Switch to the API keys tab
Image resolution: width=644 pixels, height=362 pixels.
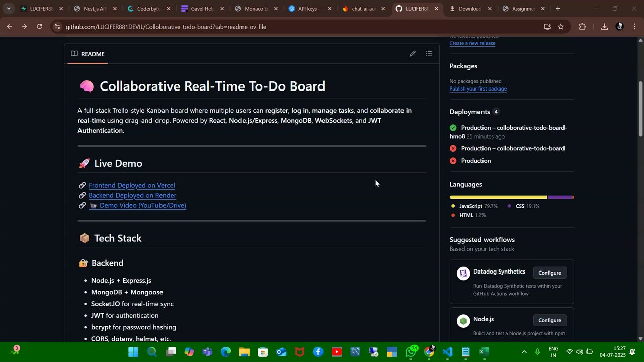pyautogui.click(x=310, y=9)
